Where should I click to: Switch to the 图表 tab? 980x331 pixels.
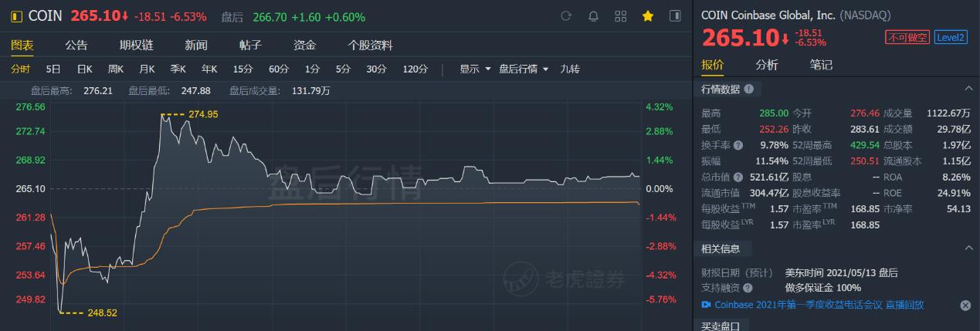pyautogui.click(x=22, y=45)
